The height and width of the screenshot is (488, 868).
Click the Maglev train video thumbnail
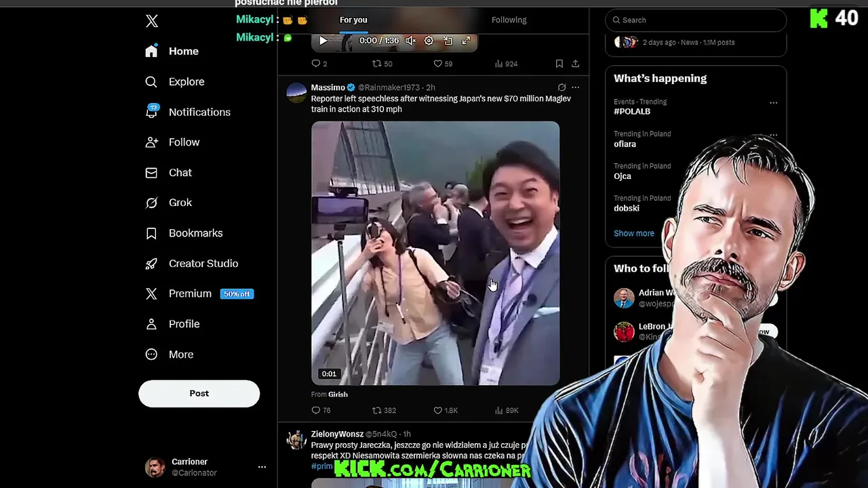click(x=435, y=253)
